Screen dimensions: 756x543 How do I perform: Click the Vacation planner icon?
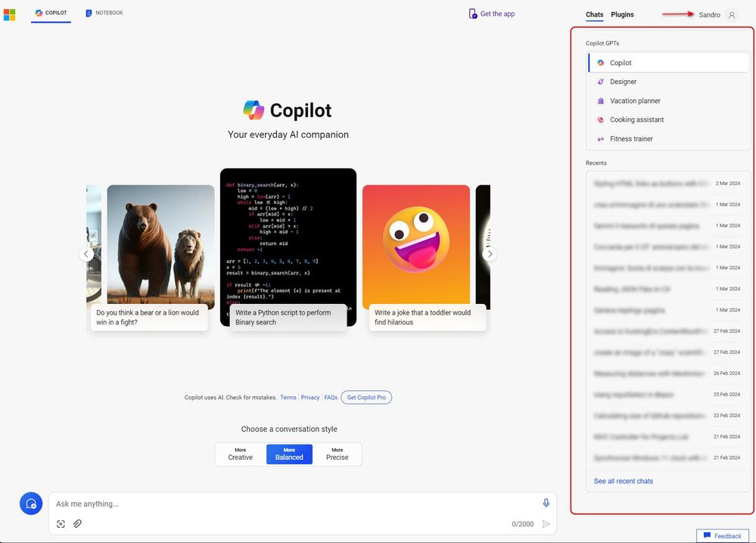point(600,101)
